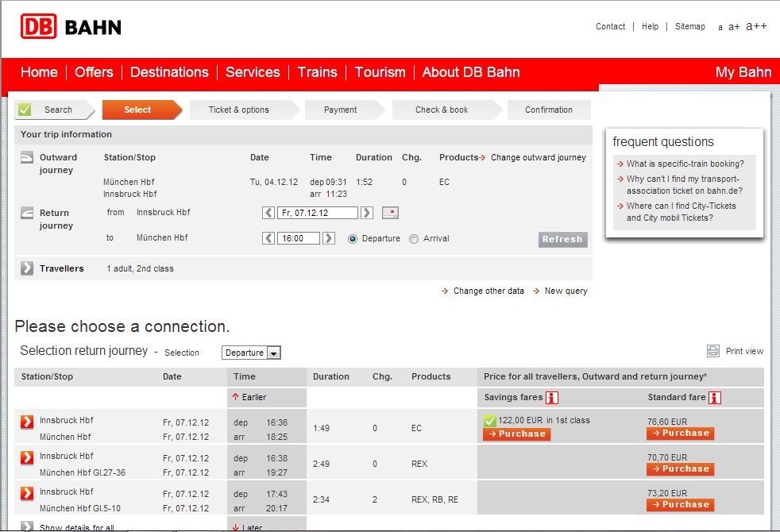Click the DB Bahn logo
Viewport: 780px width, 532px height.
coord(71,26)
